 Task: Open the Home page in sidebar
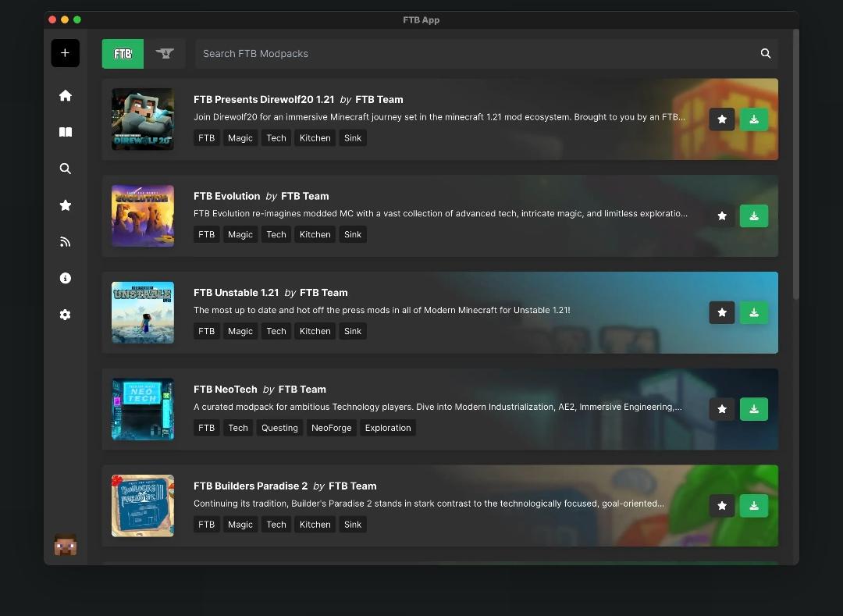coord(65,96)
